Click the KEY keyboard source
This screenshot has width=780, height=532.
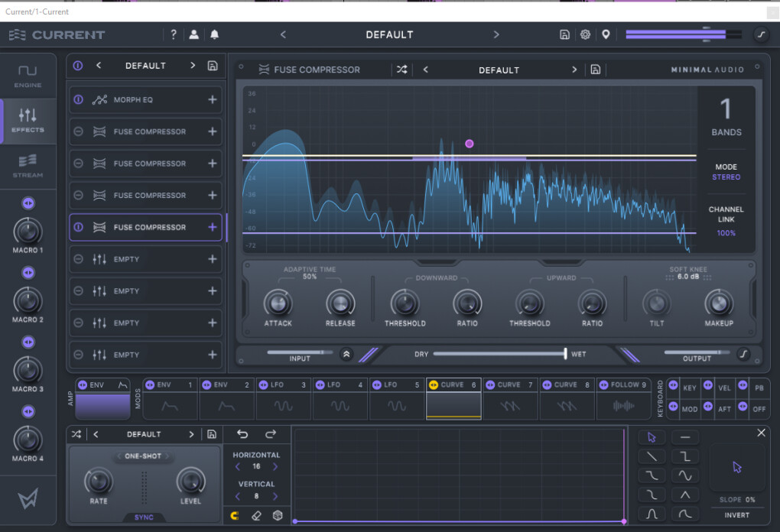tap(690, 388)
